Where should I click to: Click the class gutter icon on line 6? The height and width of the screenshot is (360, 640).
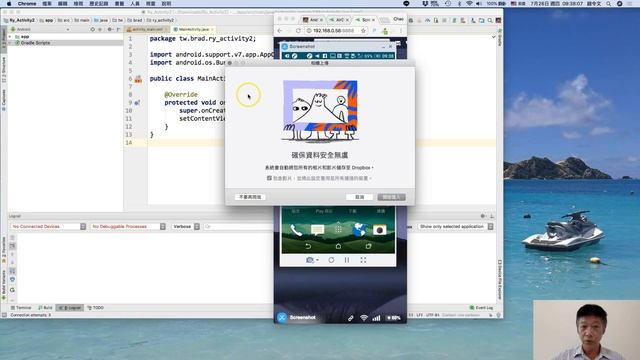pyautogui.click(x=138, y=79)
